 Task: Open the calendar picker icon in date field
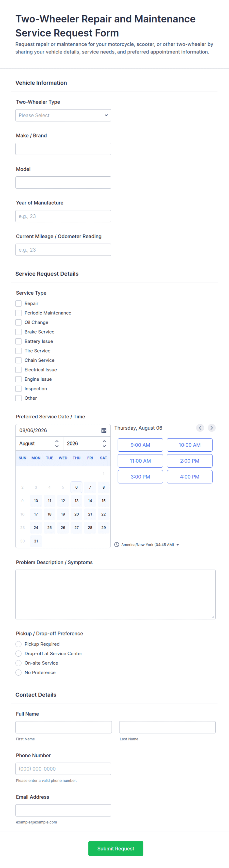pos(104,430)
